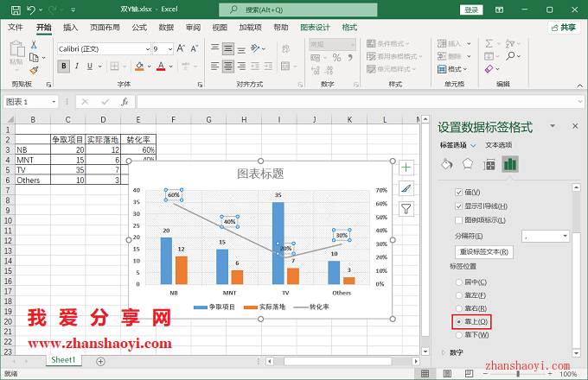The width and height of the screenshot is (588, 380).
Task: Click the search box in title bar
Action: [298, 9]
